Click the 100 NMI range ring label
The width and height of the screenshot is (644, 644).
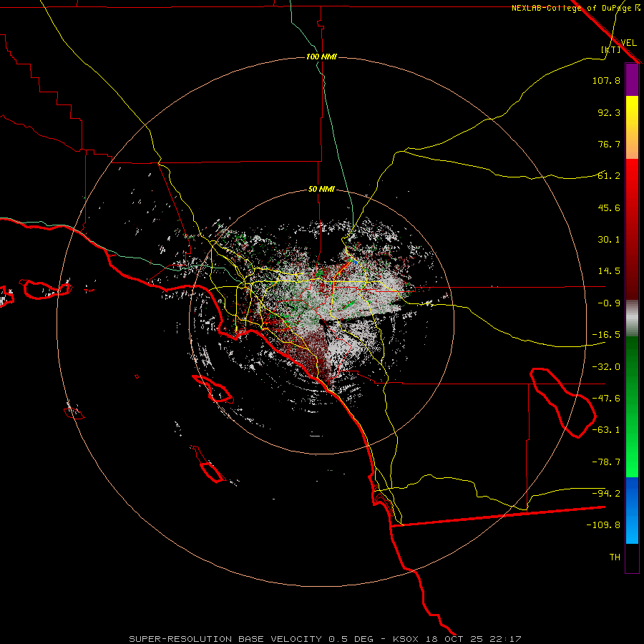pyautogui.click(x=321, y=57)
